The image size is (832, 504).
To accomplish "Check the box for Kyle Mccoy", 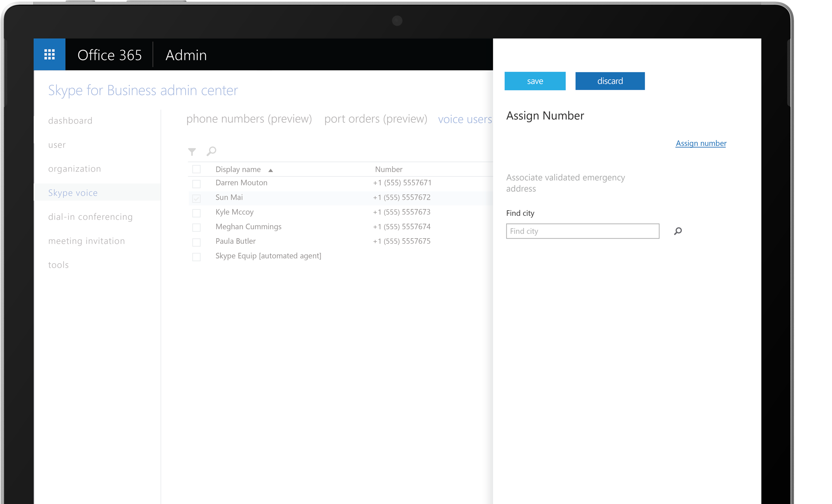I will click(x=196, y=213).
